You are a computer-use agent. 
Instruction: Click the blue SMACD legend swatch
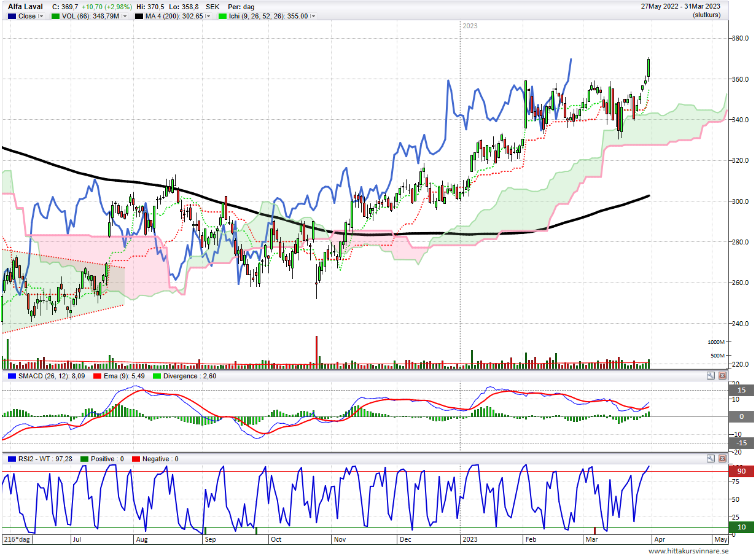click(12, 376)
